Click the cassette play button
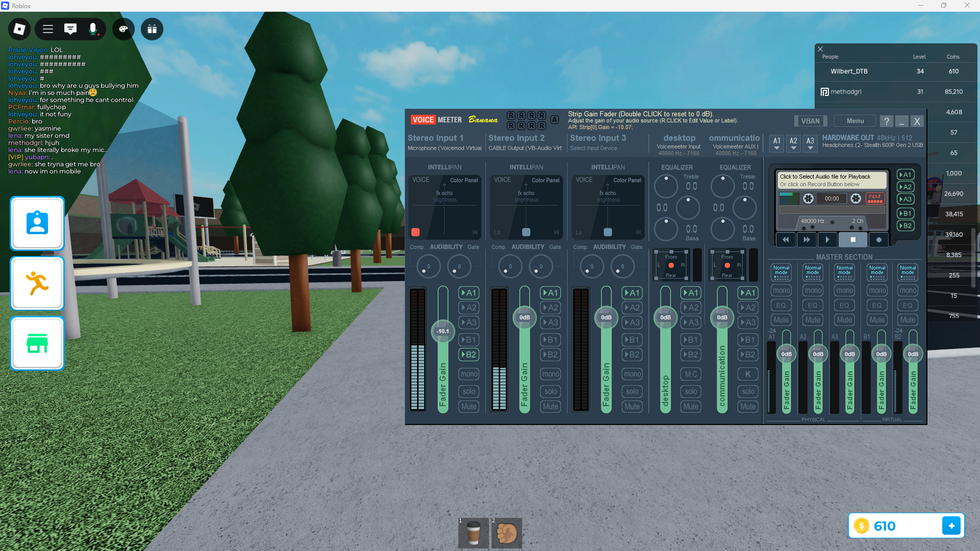The image size is (980, 551). click(827, 239)
